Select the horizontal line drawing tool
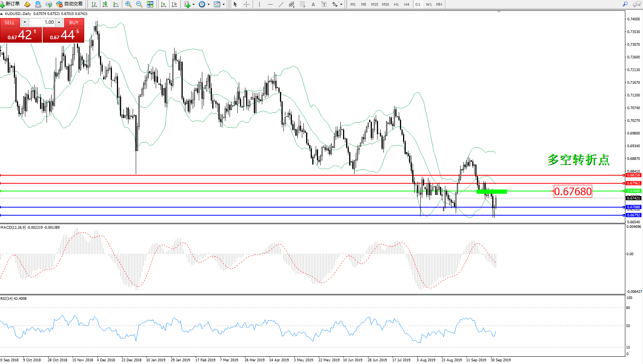Screen dimensions: 643x364 coord(270,4)
